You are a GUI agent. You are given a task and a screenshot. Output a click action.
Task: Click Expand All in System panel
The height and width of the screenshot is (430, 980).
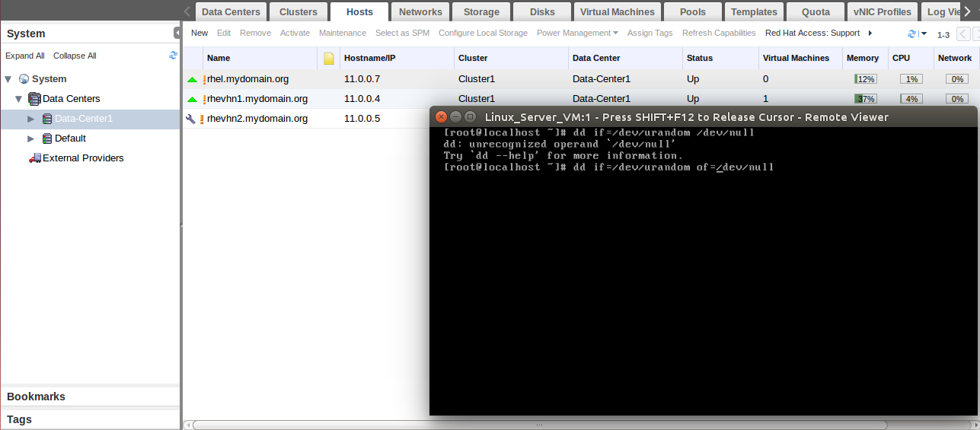[25, 56]
